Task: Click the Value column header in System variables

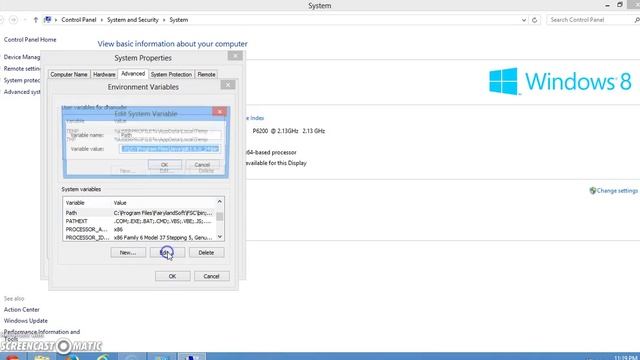Action: [120, 203]
